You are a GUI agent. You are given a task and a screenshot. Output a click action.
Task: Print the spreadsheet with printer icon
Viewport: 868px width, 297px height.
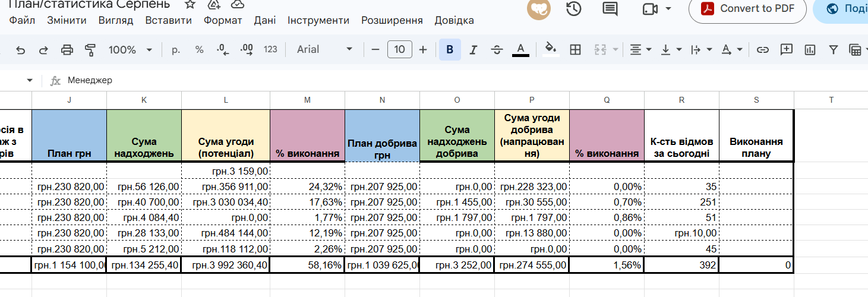click(x=67, y=50)
